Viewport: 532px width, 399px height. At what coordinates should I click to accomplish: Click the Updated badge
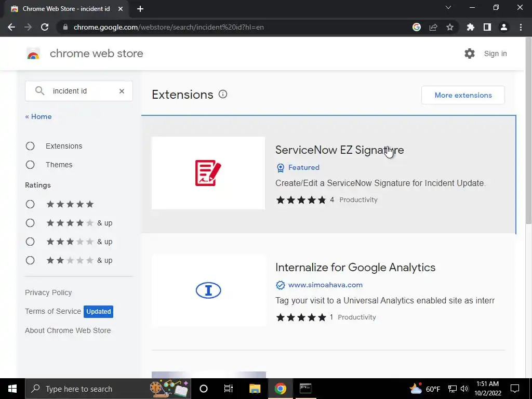(98, 312)
